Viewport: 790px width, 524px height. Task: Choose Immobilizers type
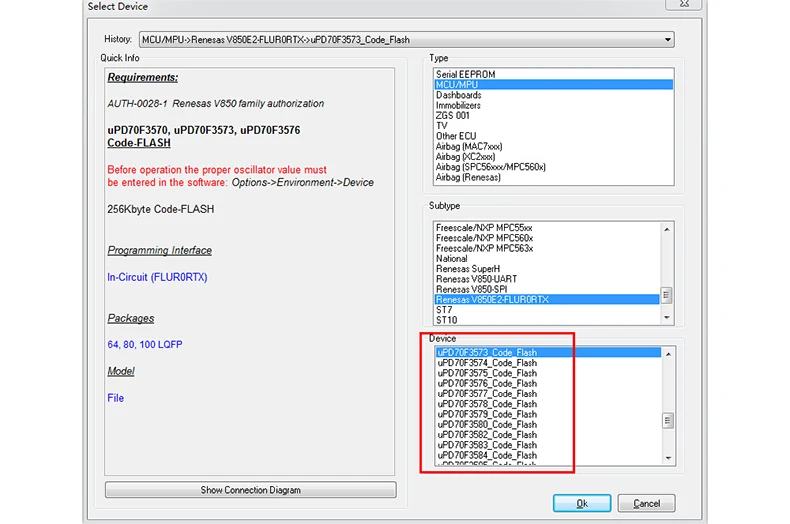[x=553, y=105]
